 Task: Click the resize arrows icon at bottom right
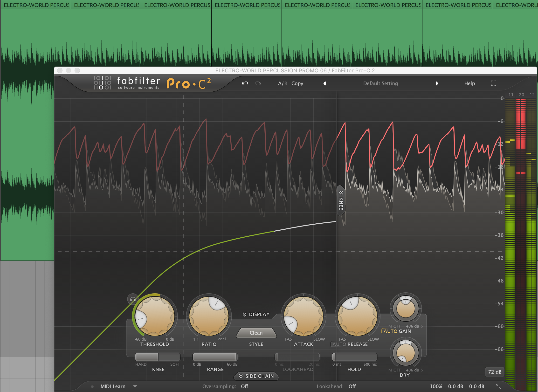(x=498, y=386)
